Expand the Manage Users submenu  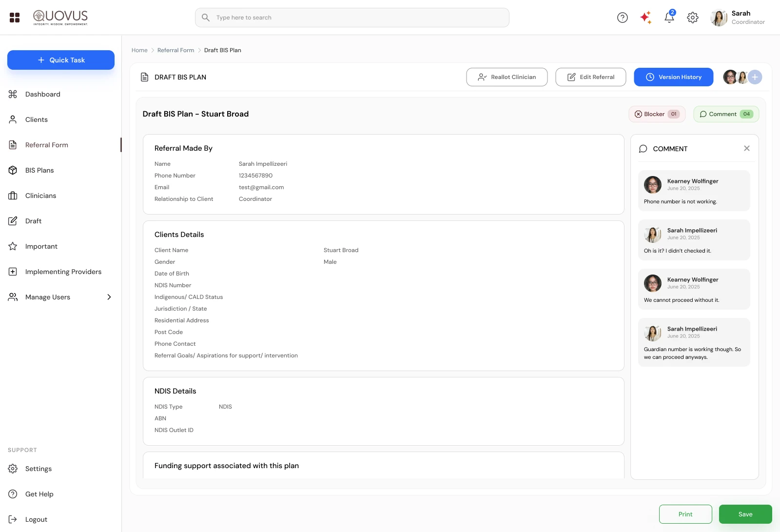coord(109,297)
